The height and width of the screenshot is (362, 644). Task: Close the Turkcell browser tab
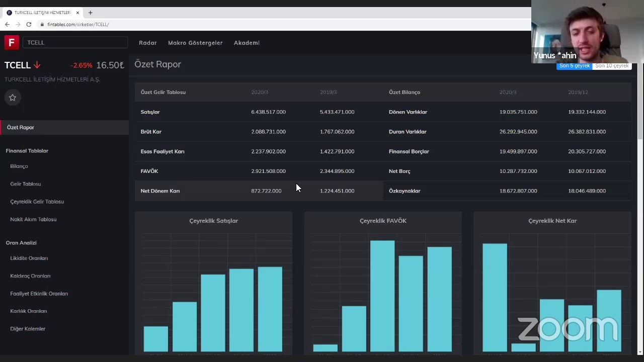(77, 13)
